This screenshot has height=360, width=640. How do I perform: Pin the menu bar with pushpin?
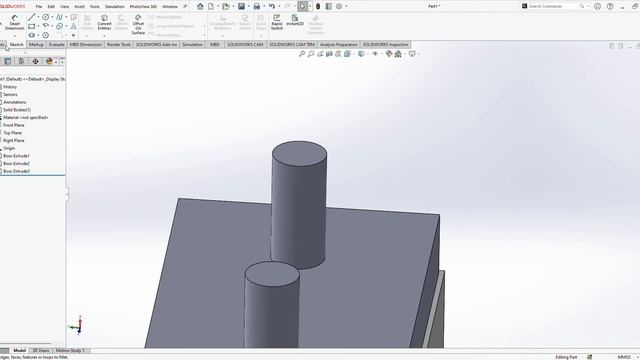coord(185,7)
